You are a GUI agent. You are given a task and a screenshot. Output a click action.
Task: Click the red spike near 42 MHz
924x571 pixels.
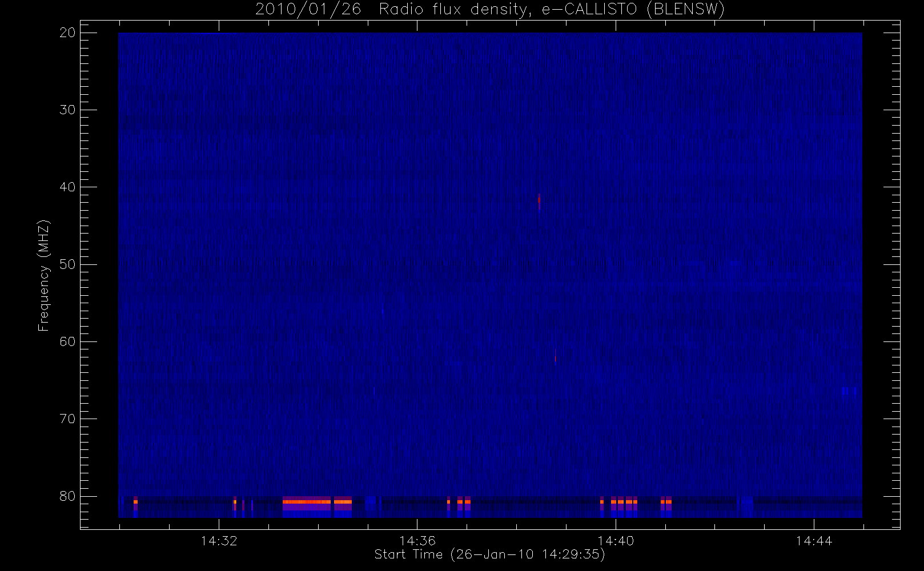click(539, 202)
